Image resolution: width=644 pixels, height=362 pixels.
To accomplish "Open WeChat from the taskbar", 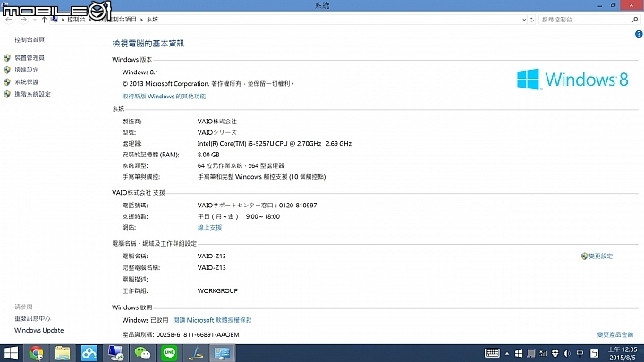I will (x=142, y=353).
